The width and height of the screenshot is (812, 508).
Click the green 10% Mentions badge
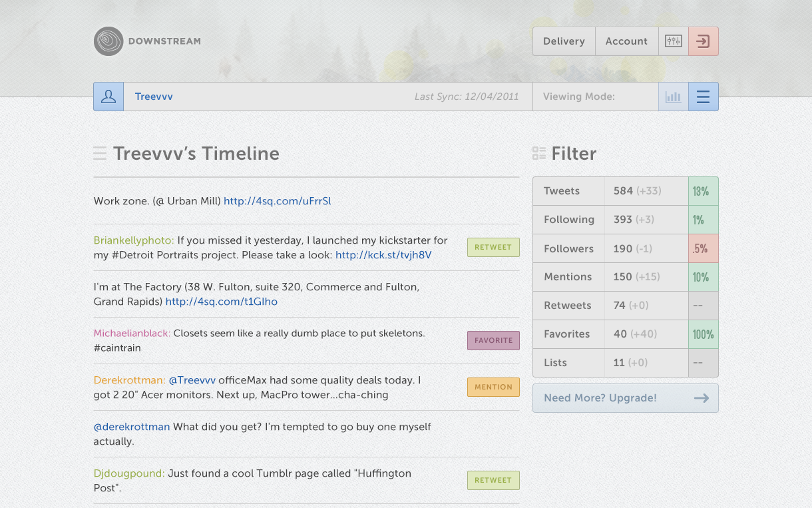pyautogui.click(x=704, y=277)
